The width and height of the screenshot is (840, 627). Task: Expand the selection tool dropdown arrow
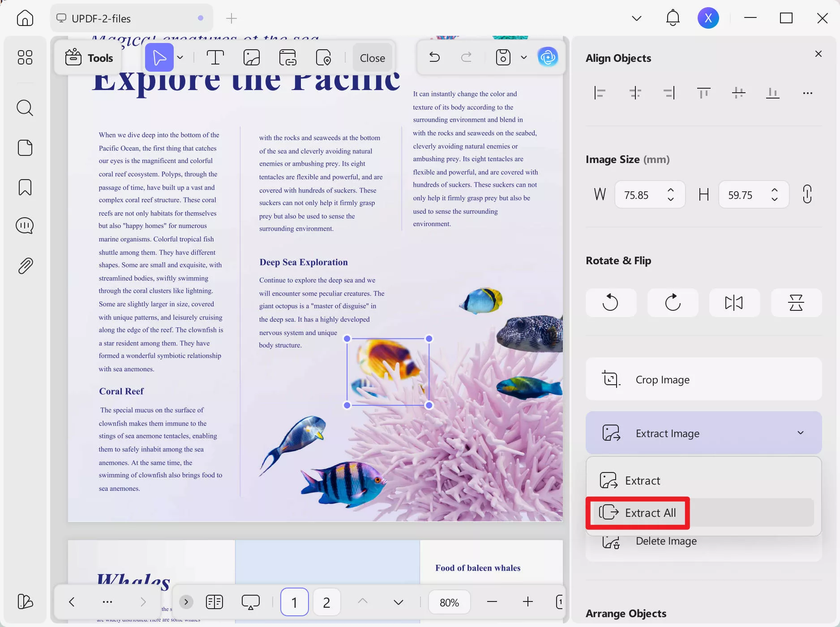180,57
